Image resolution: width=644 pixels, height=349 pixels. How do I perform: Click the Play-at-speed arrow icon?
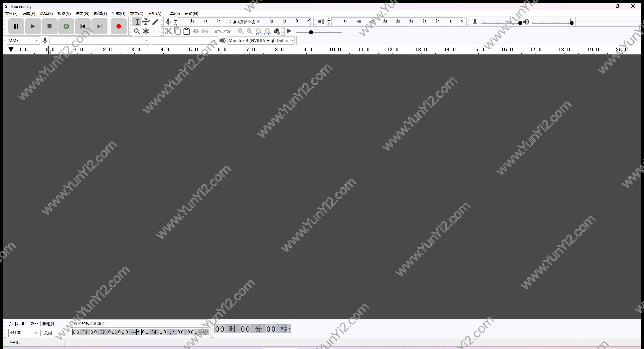tap(289, 31)
